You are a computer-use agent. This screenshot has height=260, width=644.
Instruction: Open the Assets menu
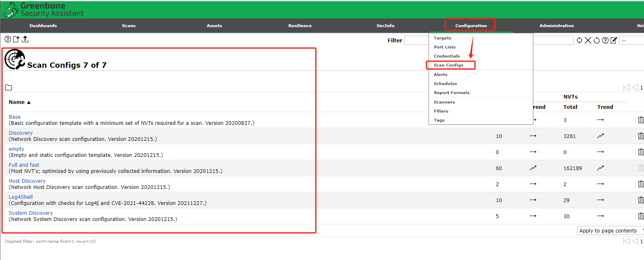(214, 25)
